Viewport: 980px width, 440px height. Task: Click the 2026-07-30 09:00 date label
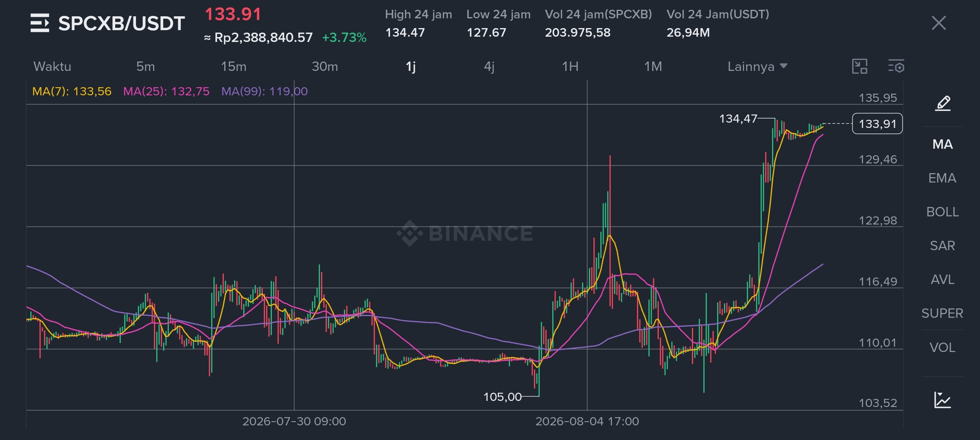[x=294, y=421]
